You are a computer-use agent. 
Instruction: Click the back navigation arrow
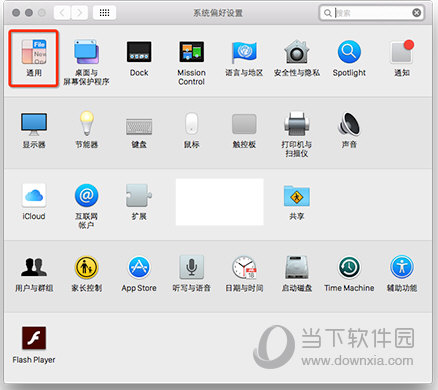click(x=62, y=13)
